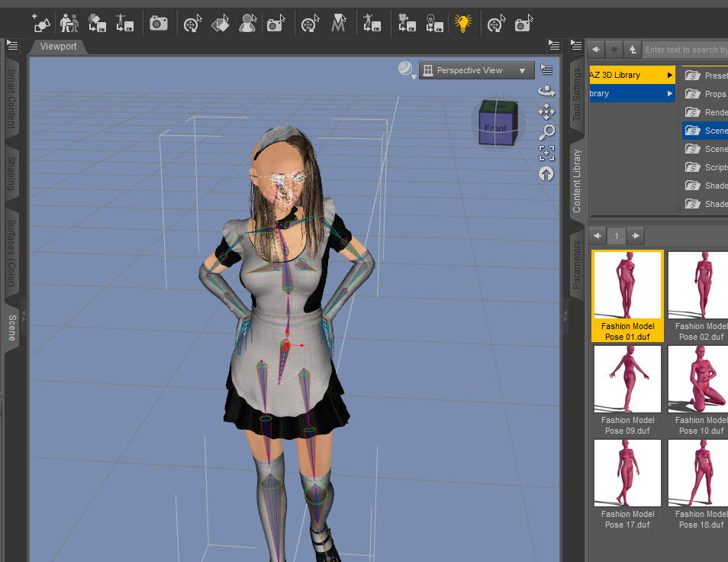Select the Scene folder in the Content Library
Image resolution: width=728 pixels, height=562 pixels.
pos(710,130)
